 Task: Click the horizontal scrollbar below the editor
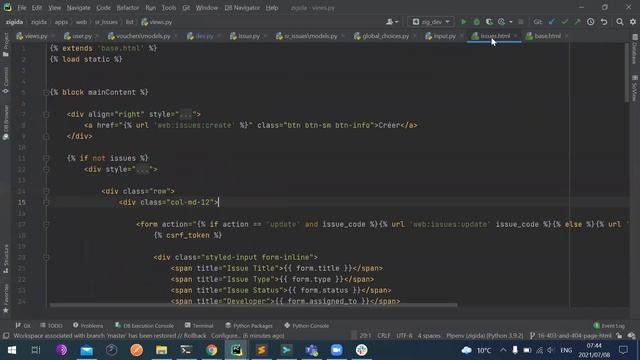[253, 304]
